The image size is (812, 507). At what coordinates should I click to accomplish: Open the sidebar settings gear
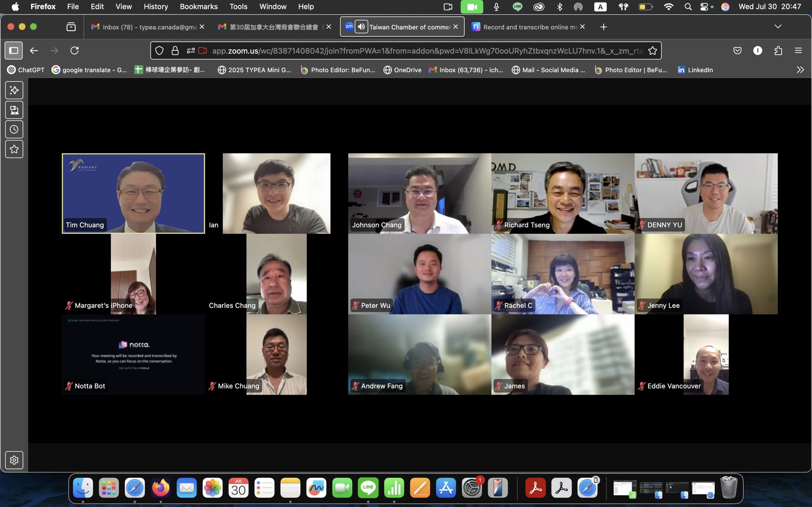coord(14,460)
